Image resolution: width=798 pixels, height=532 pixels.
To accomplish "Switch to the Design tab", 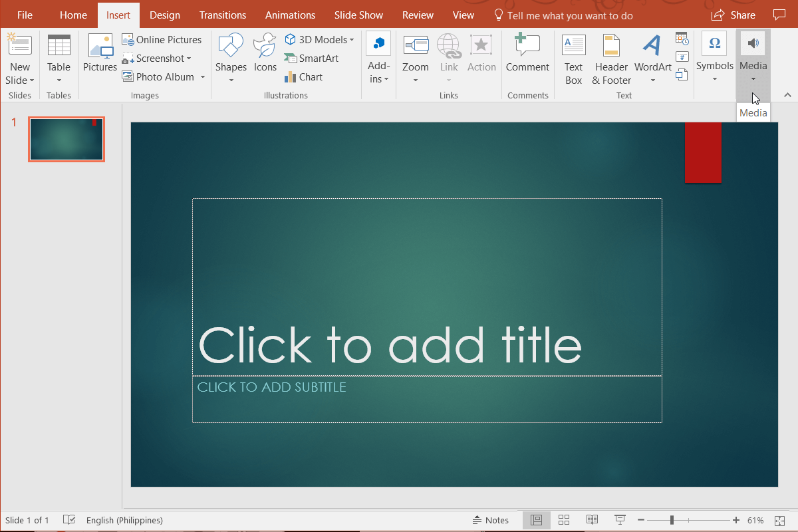I will pyautogui.click(x=164, y=15).
